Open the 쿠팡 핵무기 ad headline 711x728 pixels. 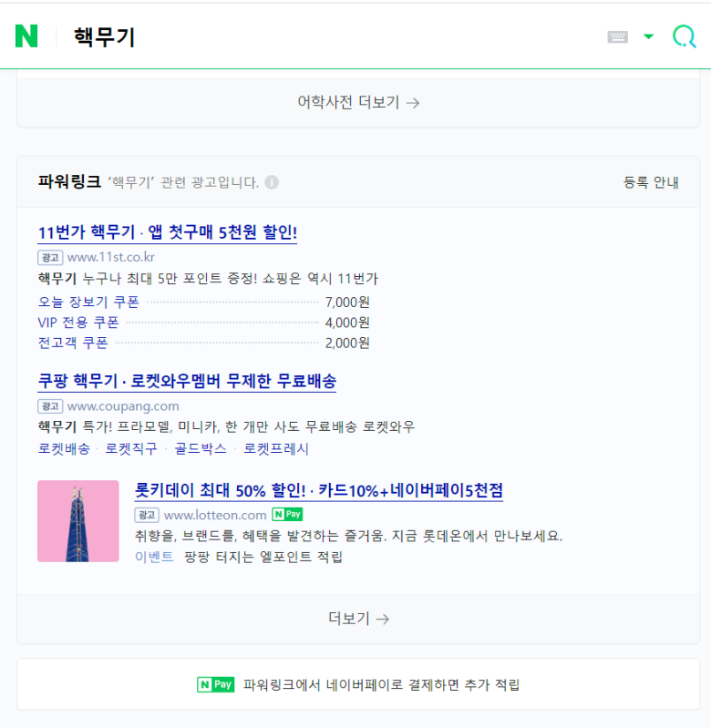tap(187, 381)
